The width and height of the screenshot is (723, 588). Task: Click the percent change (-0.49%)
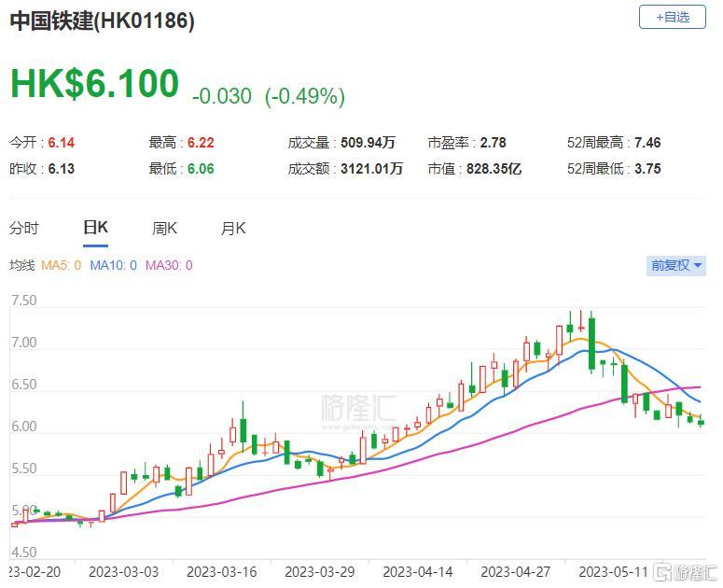tap(305, 96)
